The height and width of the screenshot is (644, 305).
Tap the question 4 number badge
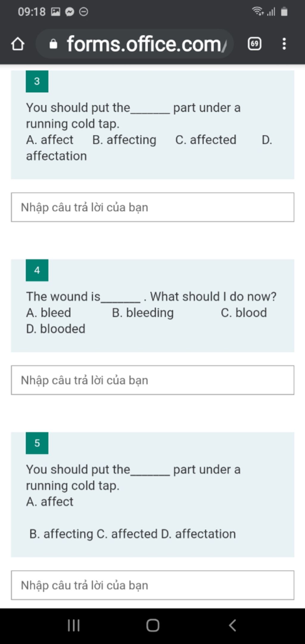coord(37,270)
